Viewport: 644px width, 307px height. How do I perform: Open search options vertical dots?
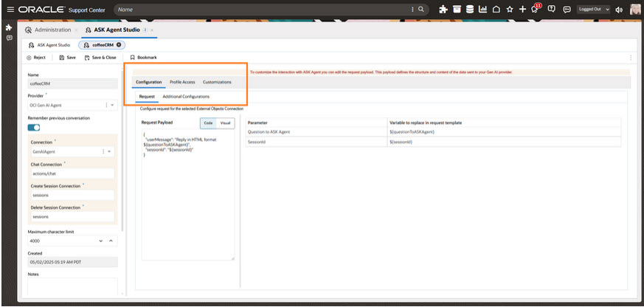click(413, 9)
